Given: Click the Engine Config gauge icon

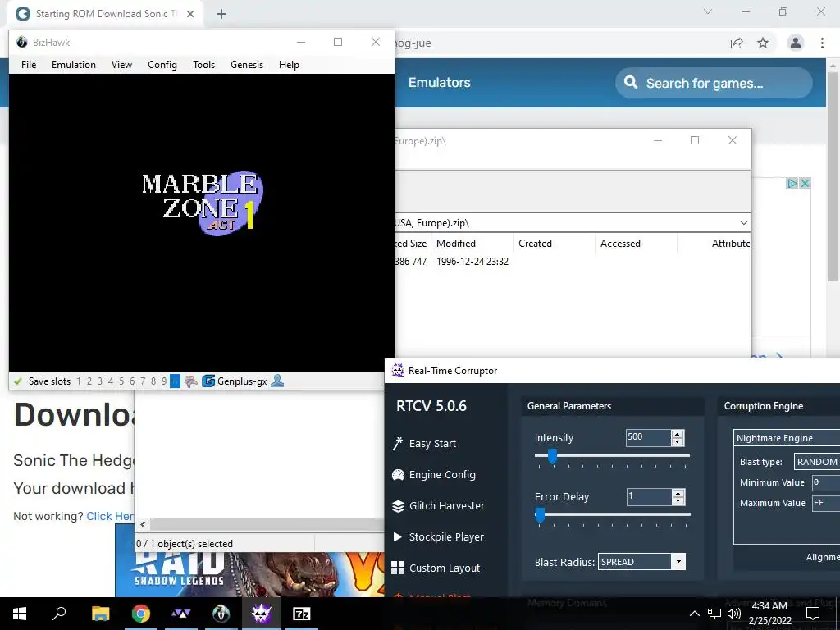Looking at the screenshot, I should coord(398,475).
